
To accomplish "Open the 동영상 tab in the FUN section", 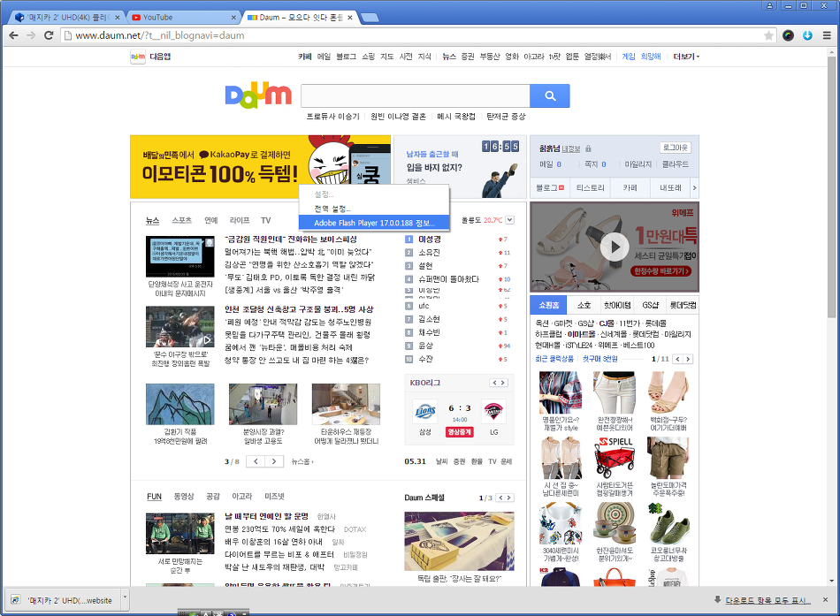I will 184,497.
